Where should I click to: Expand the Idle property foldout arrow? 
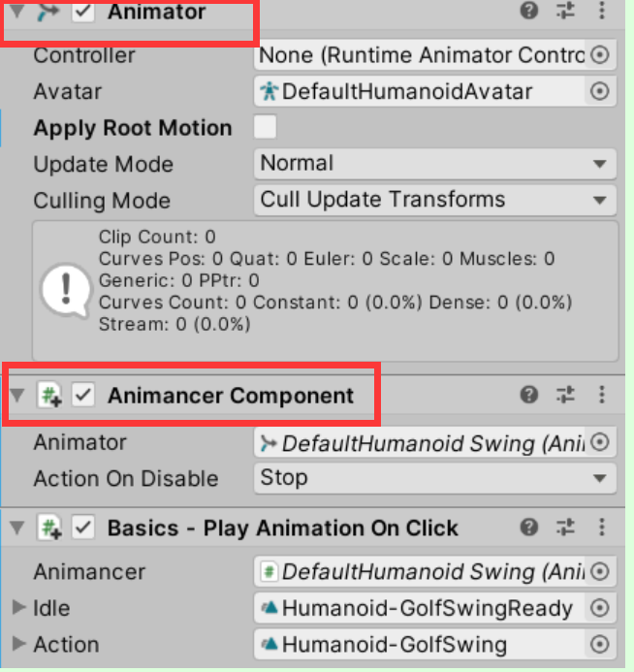click(x=18, y=608)
